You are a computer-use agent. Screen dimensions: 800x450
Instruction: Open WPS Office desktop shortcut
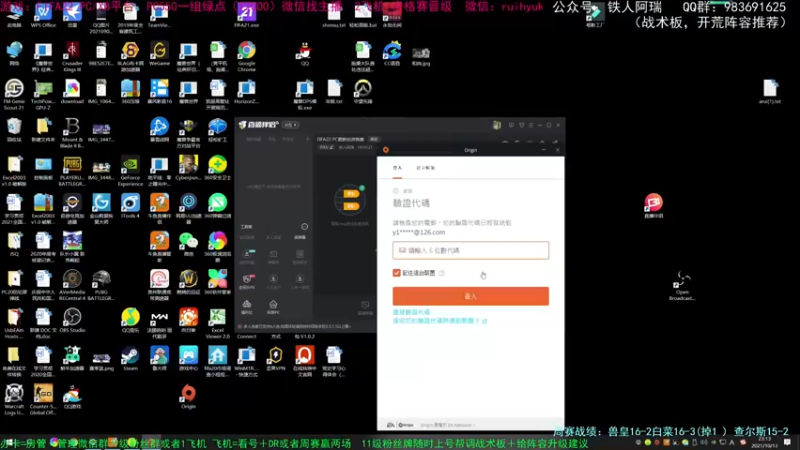point(43,14)
